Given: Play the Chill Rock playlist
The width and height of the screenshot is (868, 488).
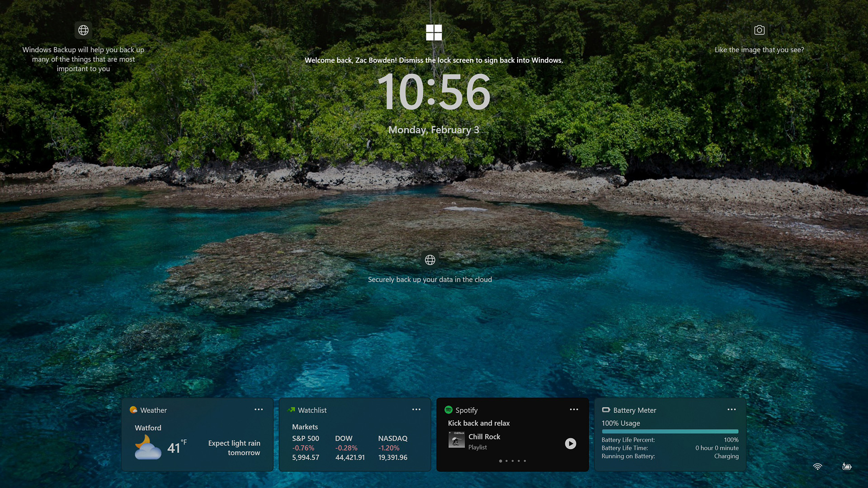Looking at the screenshot, I should pyautogui.click(x=571, y=443).
